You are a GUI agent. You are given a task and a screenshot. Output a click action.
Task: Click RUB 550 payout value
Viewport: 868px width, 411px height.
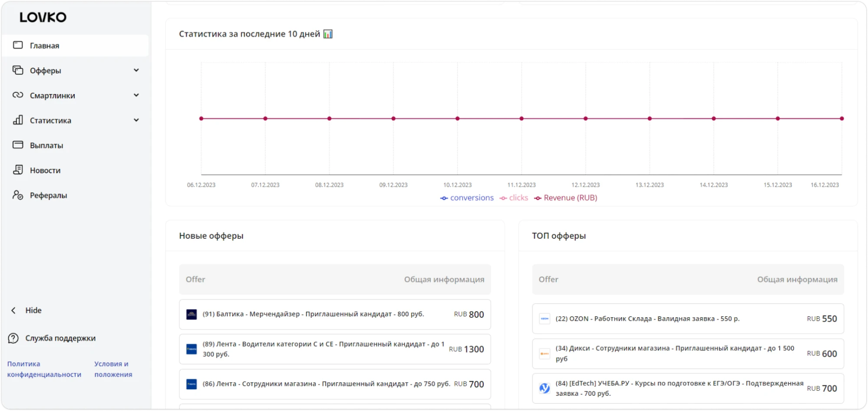tap(822, 319)
